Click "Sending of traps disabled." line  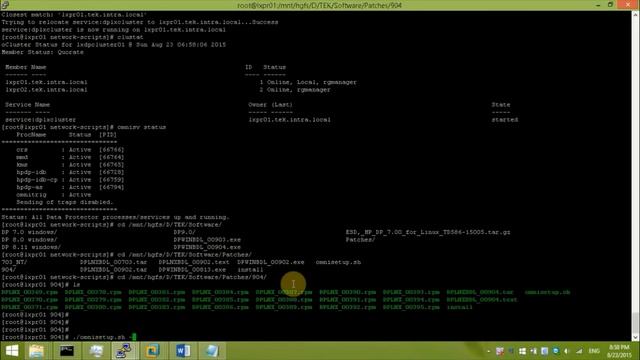tap(64, 202)
